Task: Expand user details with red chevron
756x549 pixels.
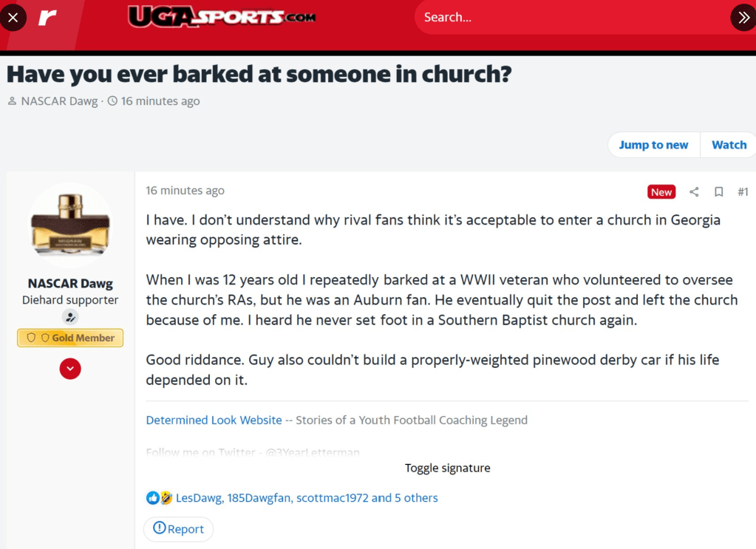Action: [70, 368]
